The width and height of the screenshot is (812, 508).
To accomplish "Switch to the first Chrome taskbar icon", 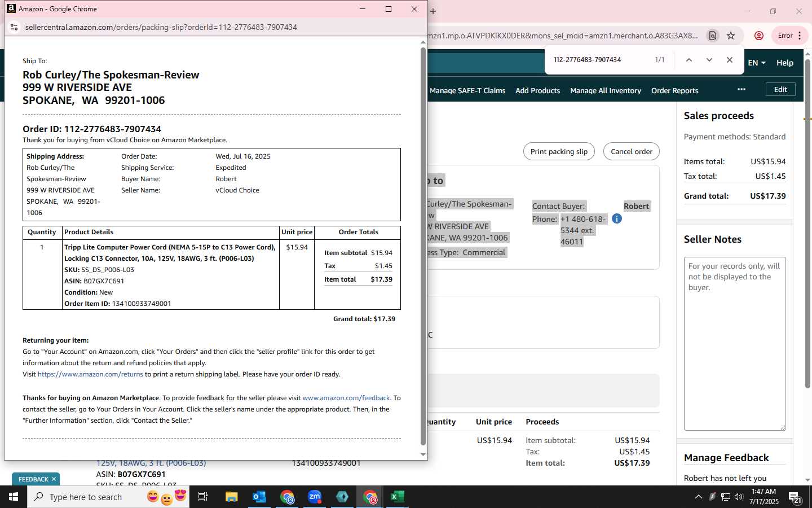I will coord(287,497).
